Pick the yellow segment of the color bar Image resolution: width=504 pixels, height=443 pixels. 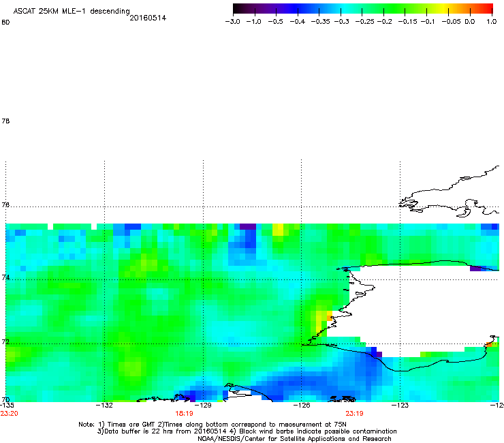pos(443,8)
